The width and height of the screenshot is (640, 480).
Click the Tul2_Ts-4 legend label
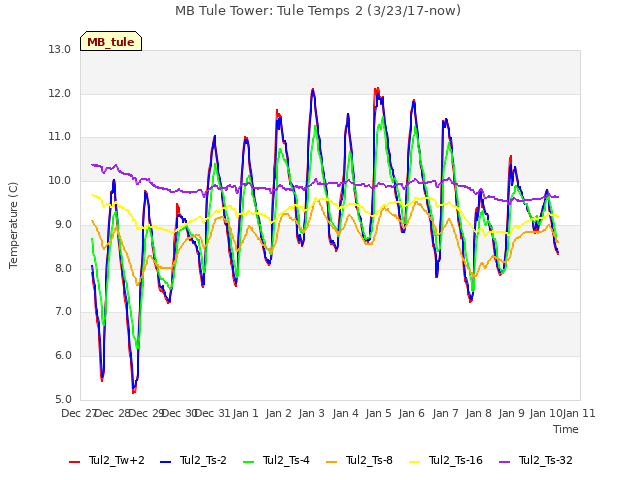(x=286, y=460)
